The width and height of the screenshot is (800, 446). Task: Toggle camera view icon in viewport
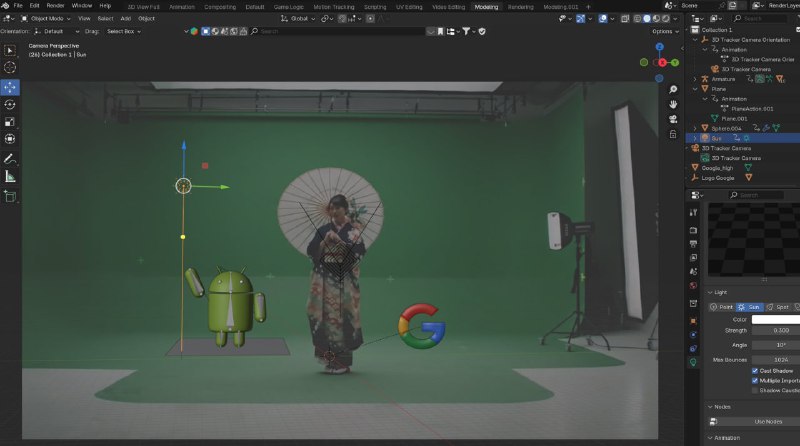[x=673, y=119]
